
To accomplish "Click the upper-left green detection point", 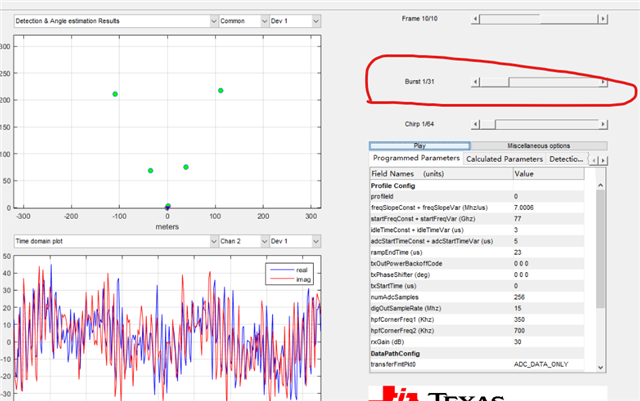I will click(115, 94).
